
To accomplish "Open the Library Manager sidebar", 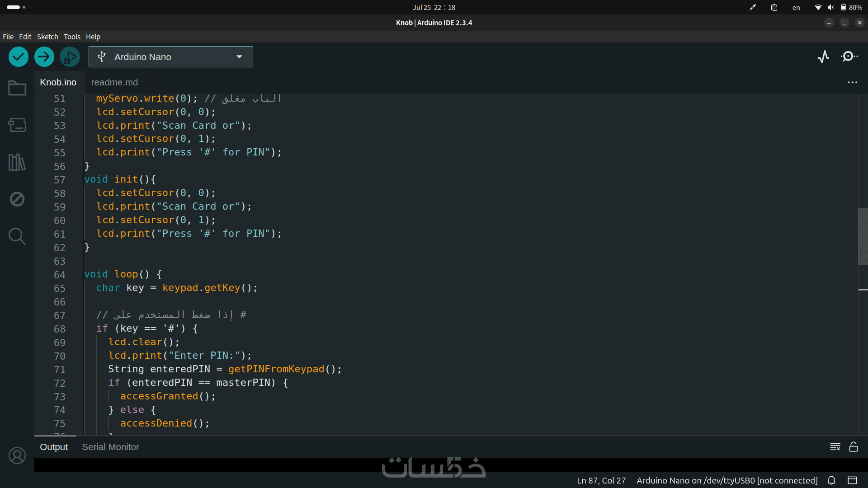I will tap(17, 162).
